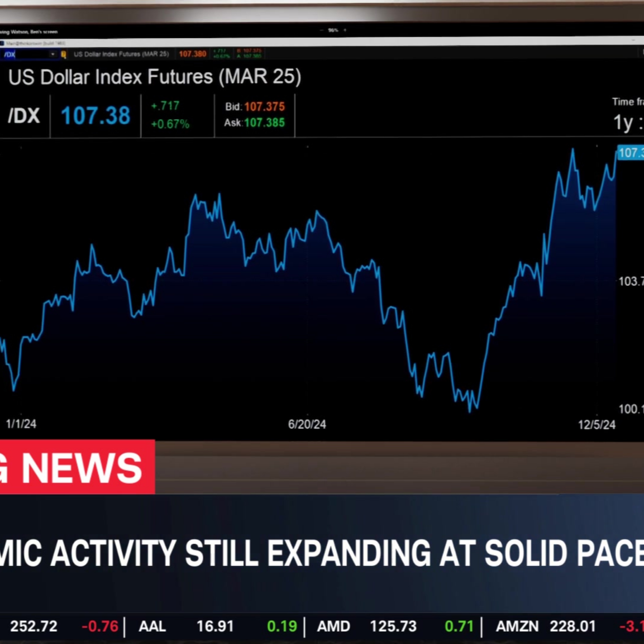This screenshot has width=644, height=644.
Task: Click the thinkorswim app icon in title bar
Action: [2, 43]
